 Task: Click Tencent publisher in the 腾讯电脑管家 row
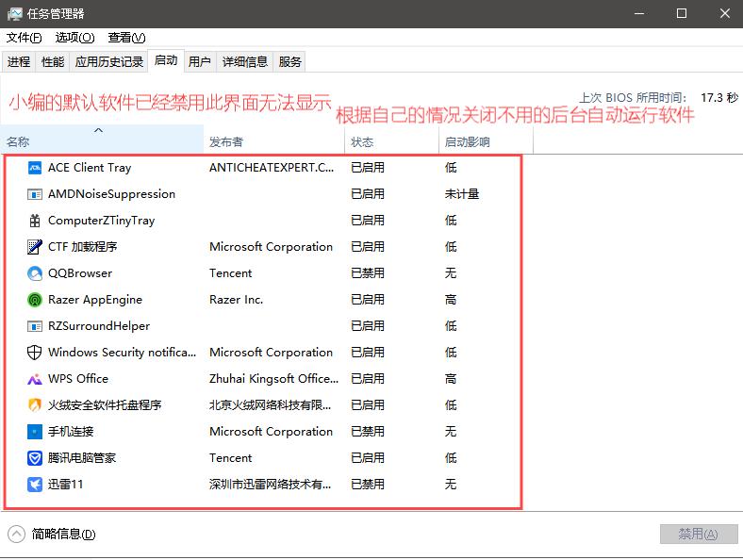(231, 458)
